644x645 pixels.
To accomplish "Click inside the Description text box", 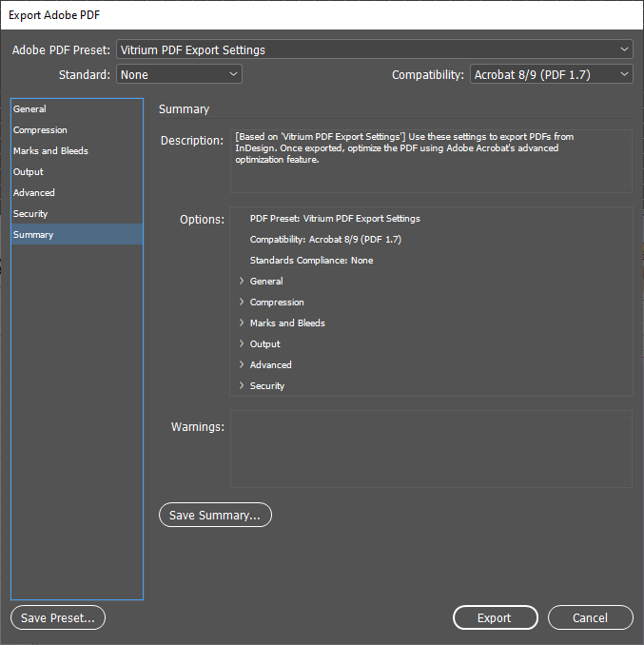I will pos(431,162).
